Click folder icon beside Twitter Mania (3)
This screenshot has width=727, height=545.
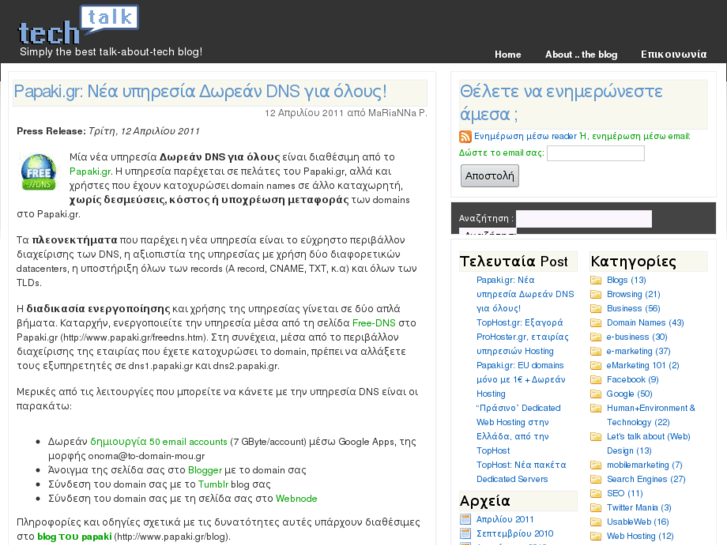pyautogui.click(x=596, y=508)
